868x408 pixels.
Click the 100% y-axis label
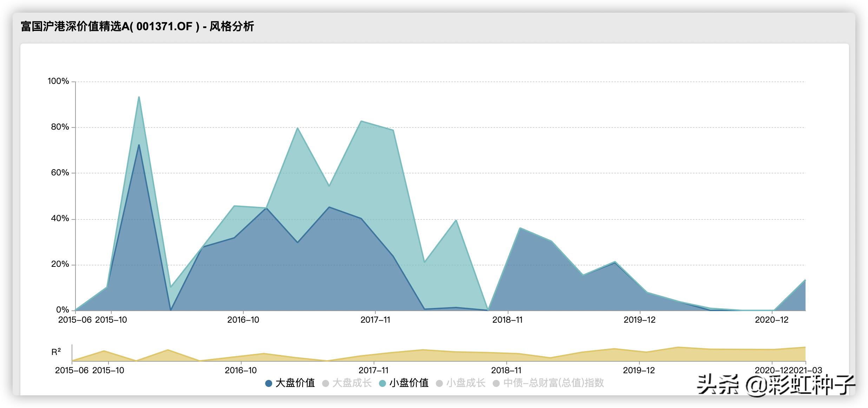click(58, 81)
